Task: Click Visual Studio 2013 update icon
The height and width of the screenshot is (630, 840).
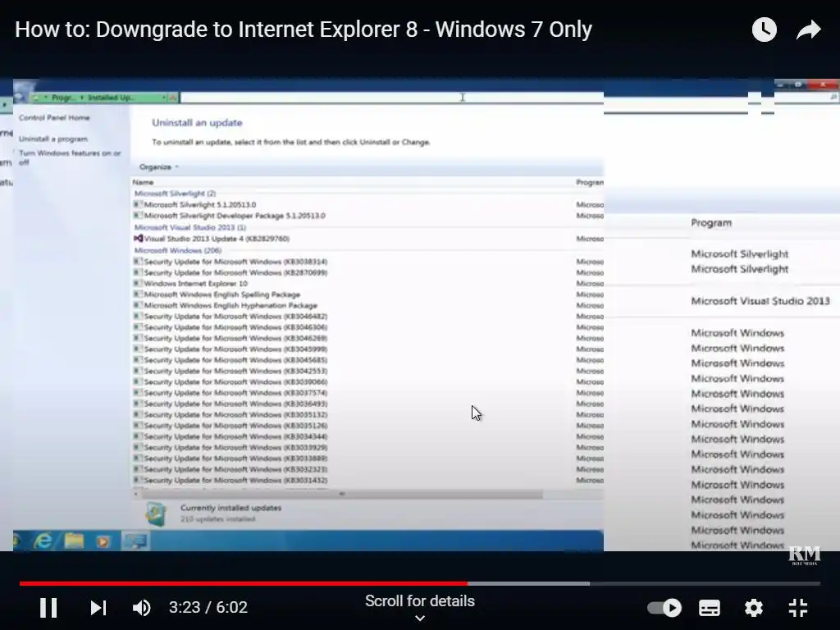Action: pyautogui.click(x=138, y=239)
